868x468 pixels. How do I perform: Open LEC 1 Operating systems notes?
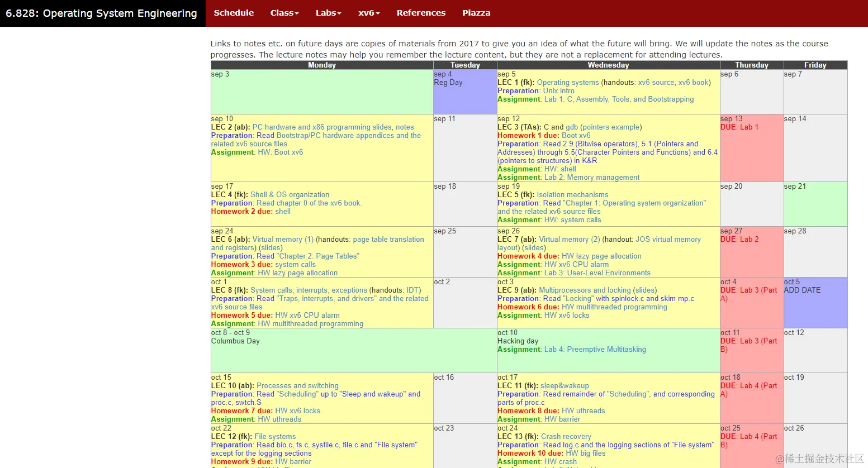(x=568, y=83)
